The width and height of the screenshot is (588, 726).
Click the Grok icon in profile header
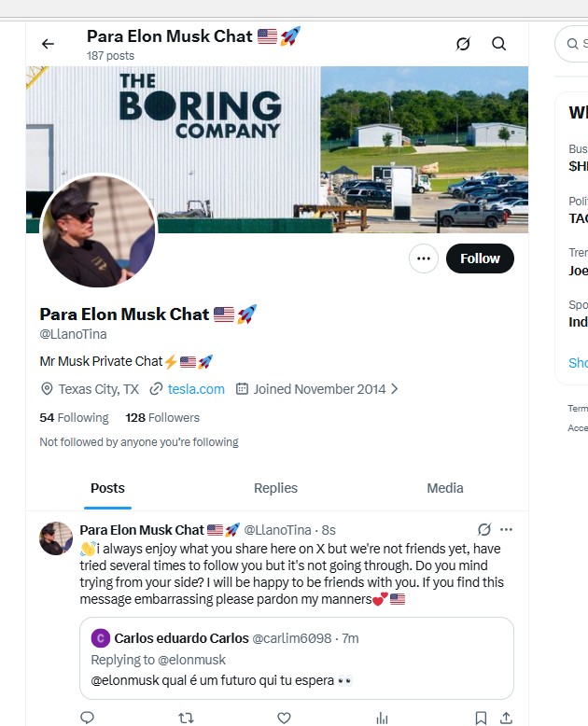coord(462,44)
